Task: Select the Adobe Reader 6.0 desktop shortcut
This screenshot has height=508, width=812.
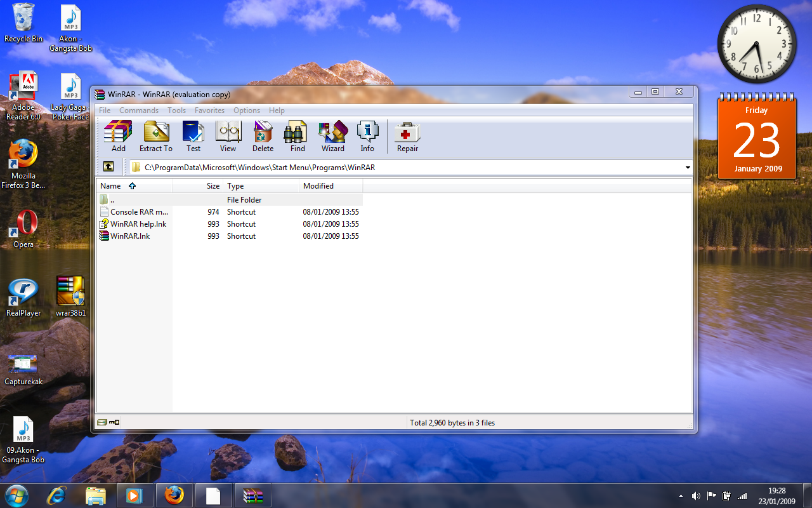Action: (23, 96)
